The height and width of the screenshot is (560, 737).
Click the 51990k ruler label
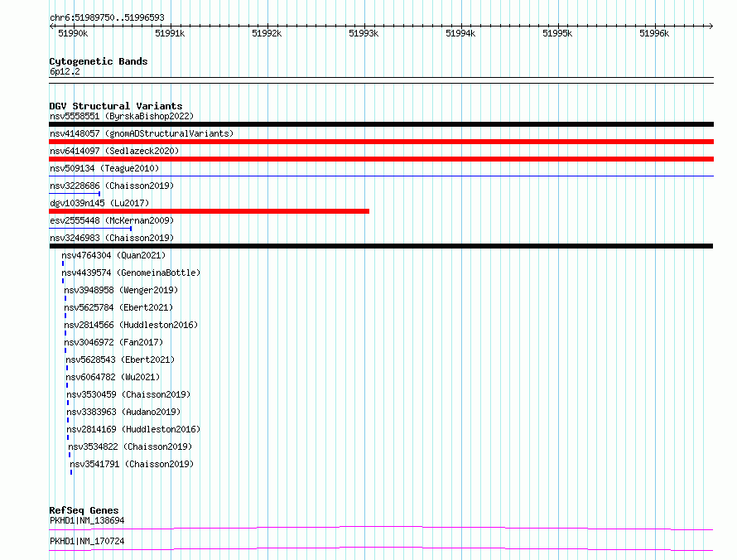pyautogui.click(x=73, y=33)
